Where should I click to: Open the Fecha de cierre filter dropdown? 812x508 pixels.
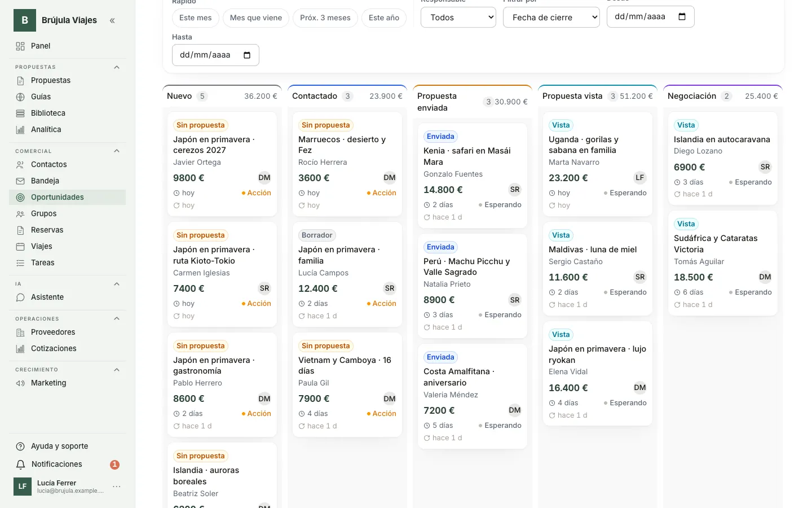551,17
